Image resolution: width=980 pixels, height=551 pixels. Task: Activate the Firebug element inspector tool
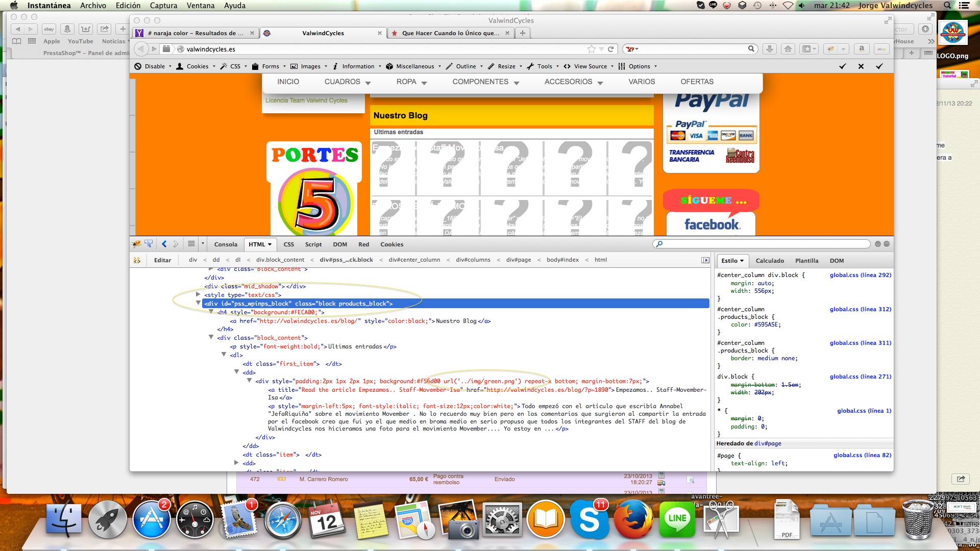(149, 244)
